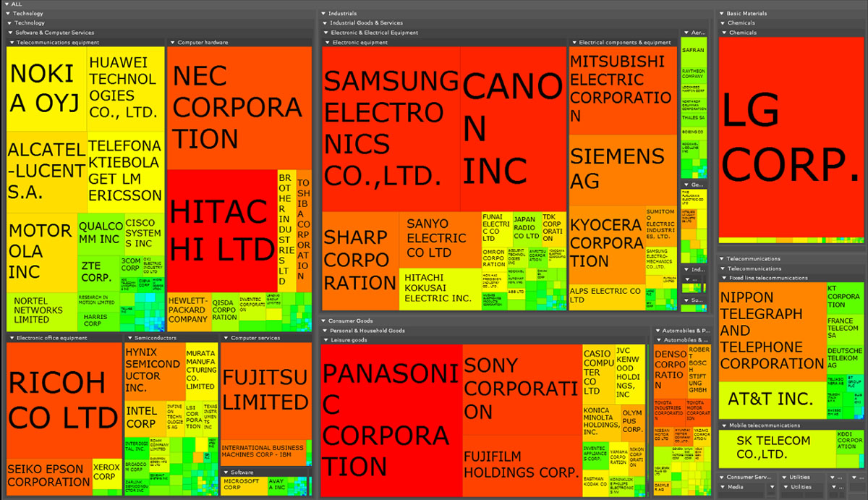Collapse the Industrials top-level group

pyautogui.click(x=324, y=14)
